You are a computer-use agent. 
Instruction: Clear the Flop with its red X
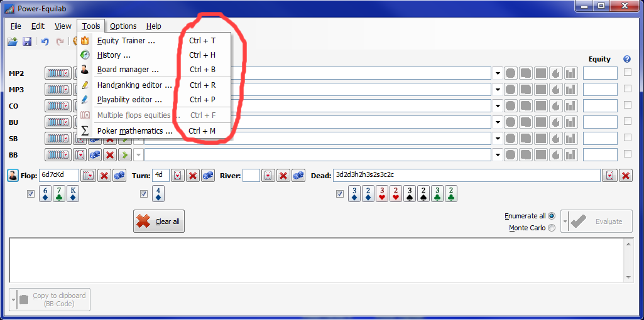click(104, 176)
